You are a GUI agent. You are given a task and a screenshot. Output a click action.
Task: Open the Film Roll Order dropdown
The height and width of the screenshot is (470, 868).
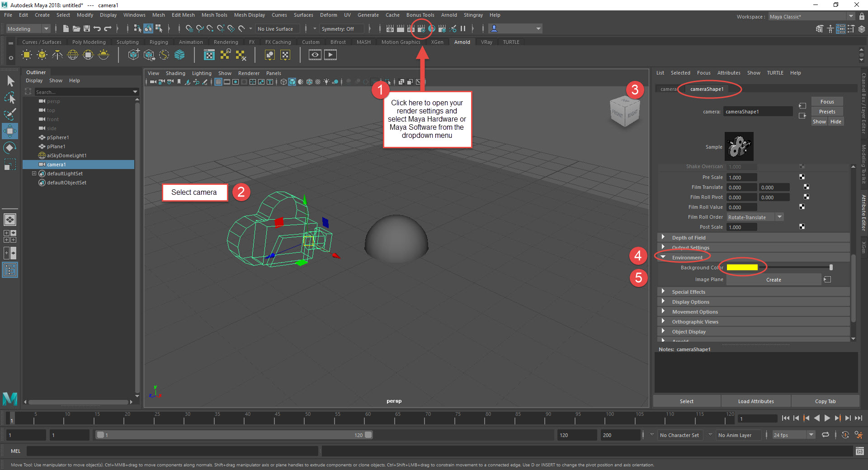(x=755, y=217)
